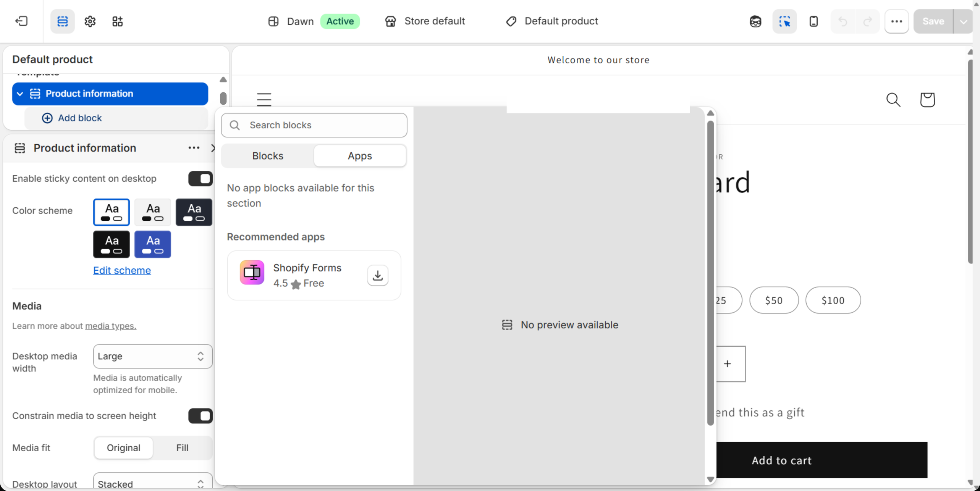Click the exit editor icon
The width and height of the screenshot is (980, 491).
pyautogui.click(x=21, y=21)
